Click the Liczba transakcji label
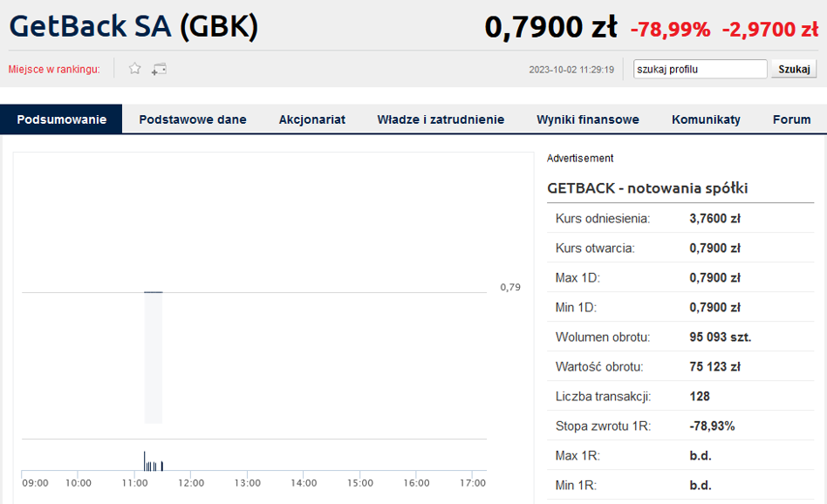Image resolution: width=827 pixels, height=504 pixels. 604,396
